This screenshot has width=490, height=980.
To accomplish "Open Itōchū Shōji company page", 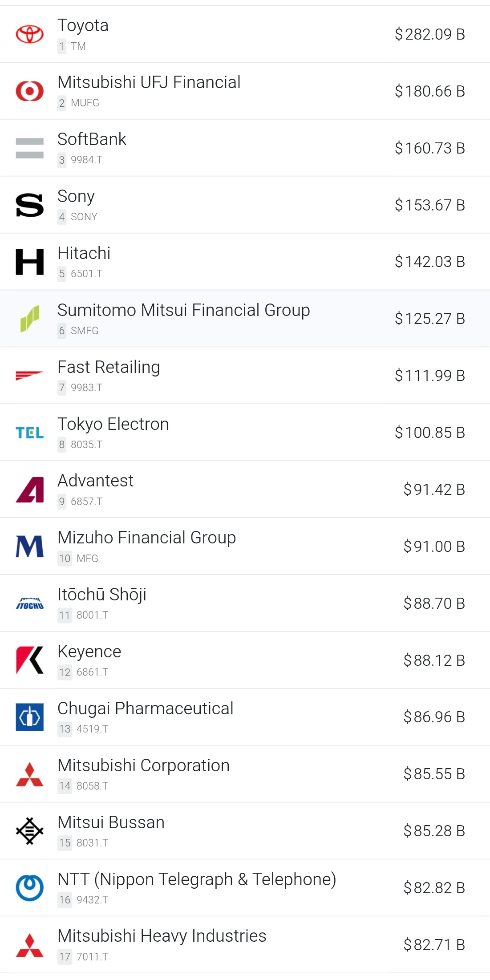I will click(102, 595).
